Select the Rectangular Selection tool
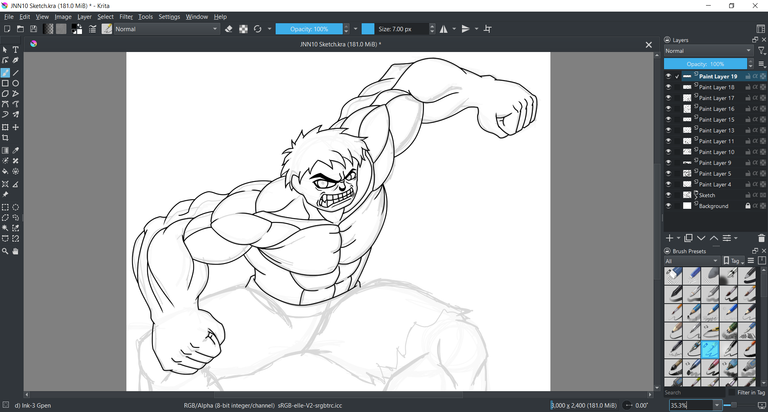 tap(5, 207)
